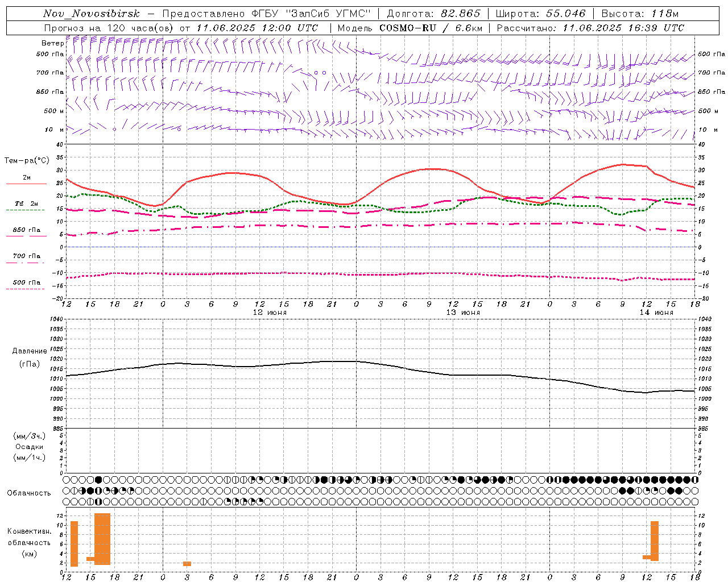The height and width of the screenshot is (582, 728).
Task: Click the red line swatch under "2м"
Action: (26, 184)
